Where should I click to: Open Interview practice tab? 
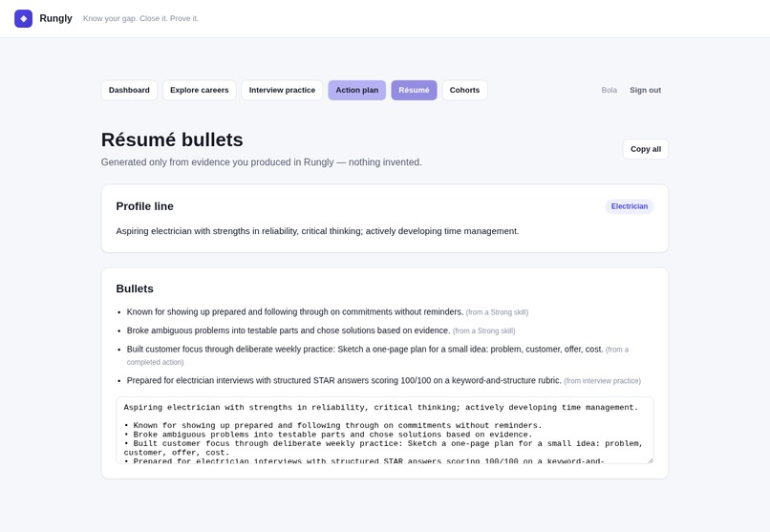coord(282,91)
